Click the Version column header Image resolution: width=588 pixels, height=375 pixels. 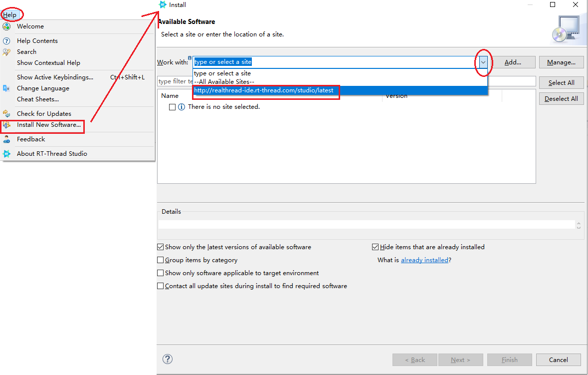click(396, 96)
